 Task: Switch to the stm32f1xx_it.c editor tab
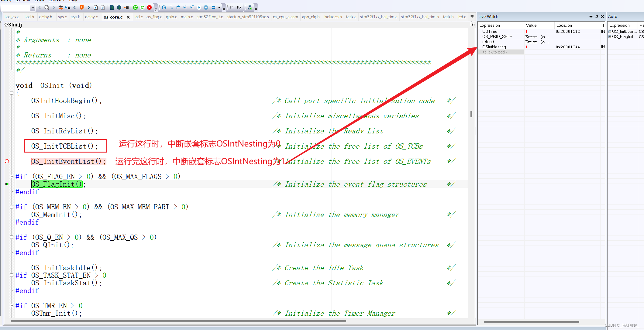[x=210, y=17]
